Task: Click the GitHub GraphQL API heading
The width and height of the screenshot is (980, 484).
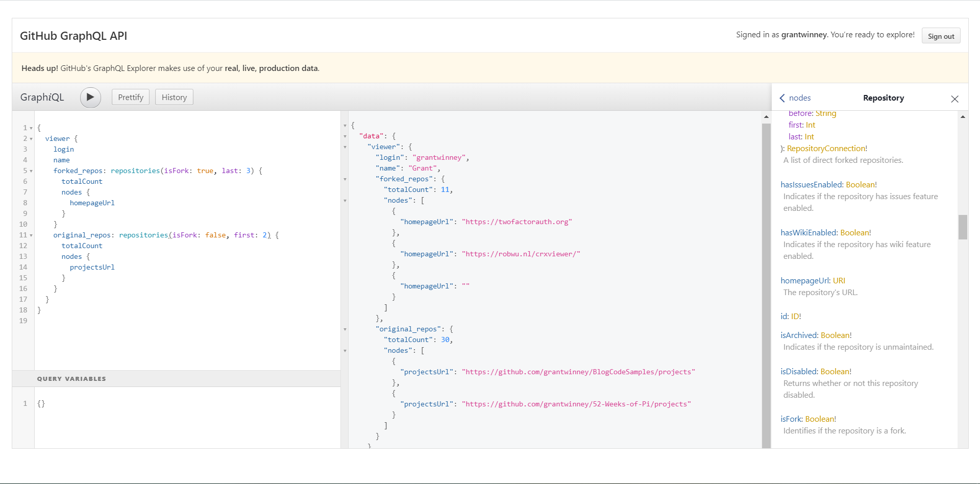Action: [73, 36]
